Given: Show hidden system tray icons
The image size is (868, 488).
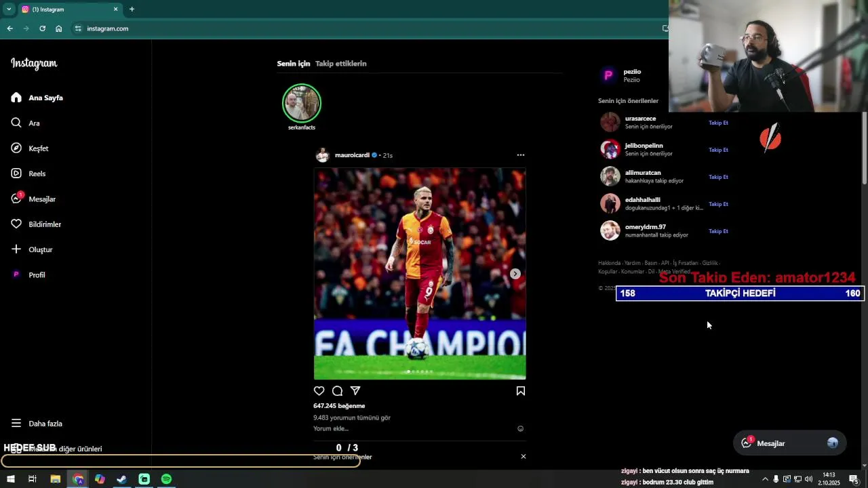Looking at the screenshot, I should [765, 479].
